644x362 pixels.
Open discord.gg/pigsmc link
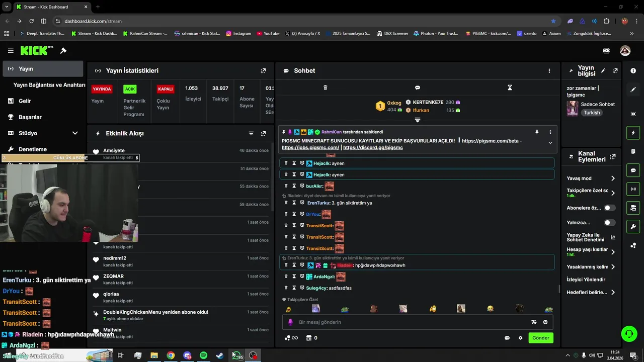click(x=373, y=148)
